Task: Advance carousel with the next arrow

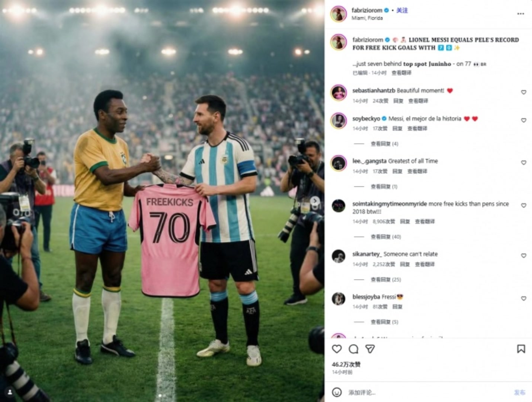Action: (315, 201)
